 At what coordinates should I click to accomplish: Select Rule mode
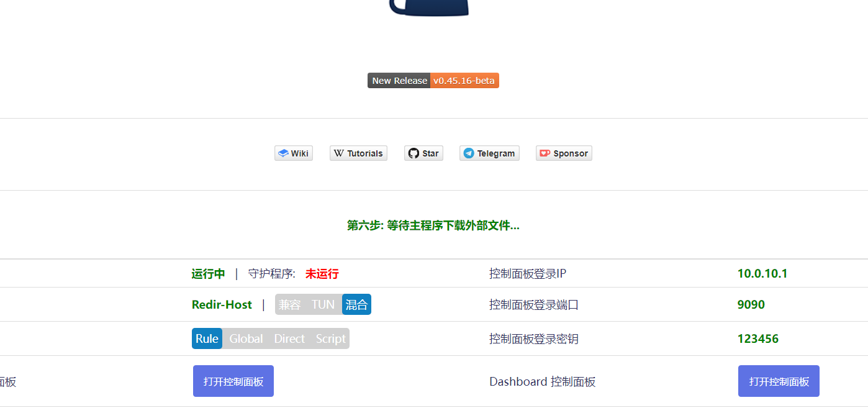(207, 338)
